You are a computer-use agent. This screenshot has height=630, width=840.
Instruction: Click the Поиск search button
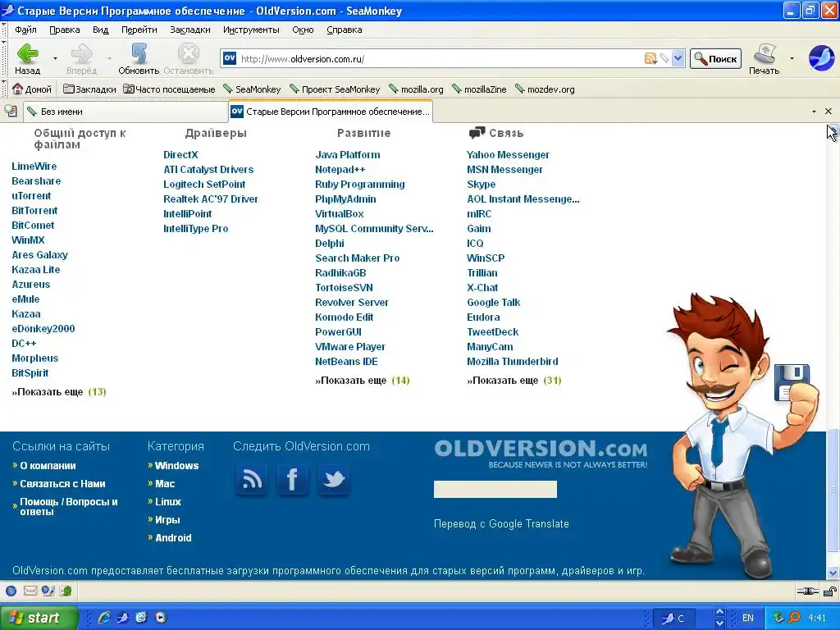pos(715,58)
